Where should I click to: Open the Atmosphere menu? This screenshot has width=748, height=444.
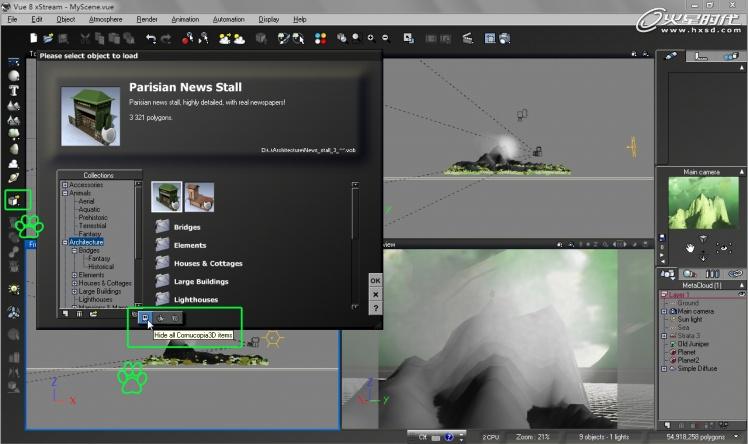click(105, 20)
